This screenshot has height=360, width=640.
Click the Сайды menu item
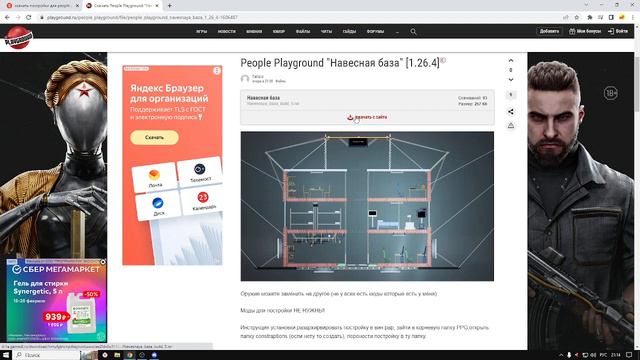349,31
